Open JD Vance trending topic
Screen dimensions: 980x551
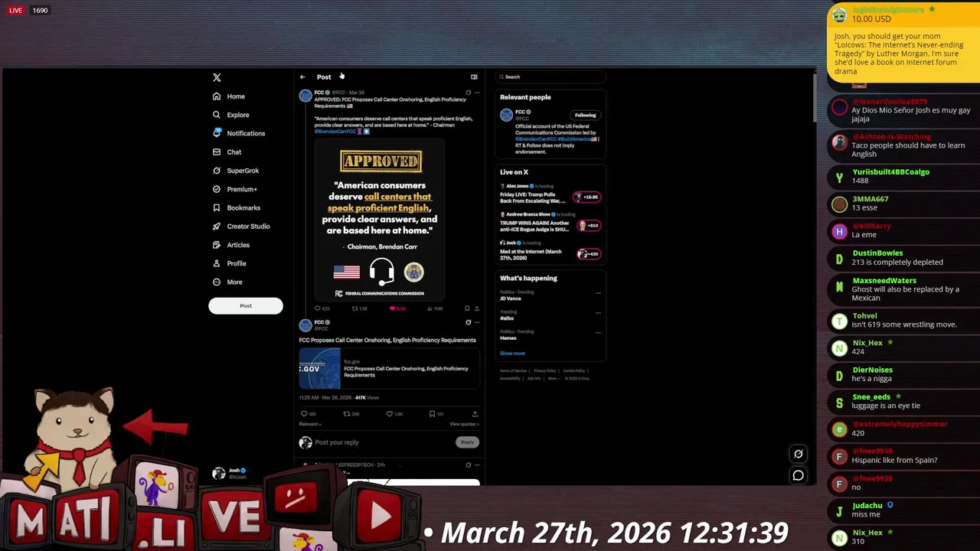[511, 298]
